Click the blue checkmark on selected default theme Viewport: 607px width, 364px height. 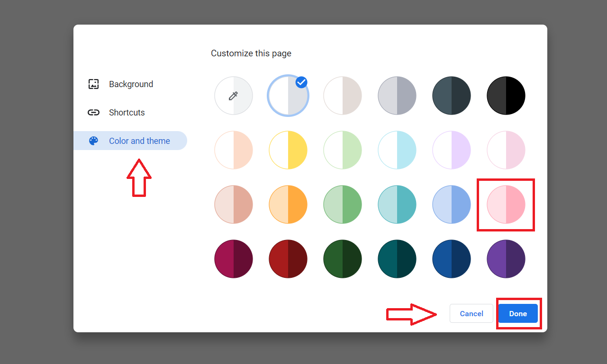301,82
